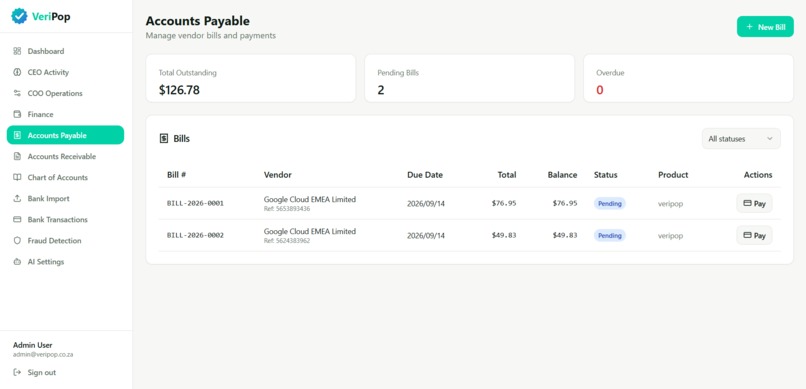This screenshot has width=806, height=389.
Task: Click the Bill # column header
Action: 176,175
